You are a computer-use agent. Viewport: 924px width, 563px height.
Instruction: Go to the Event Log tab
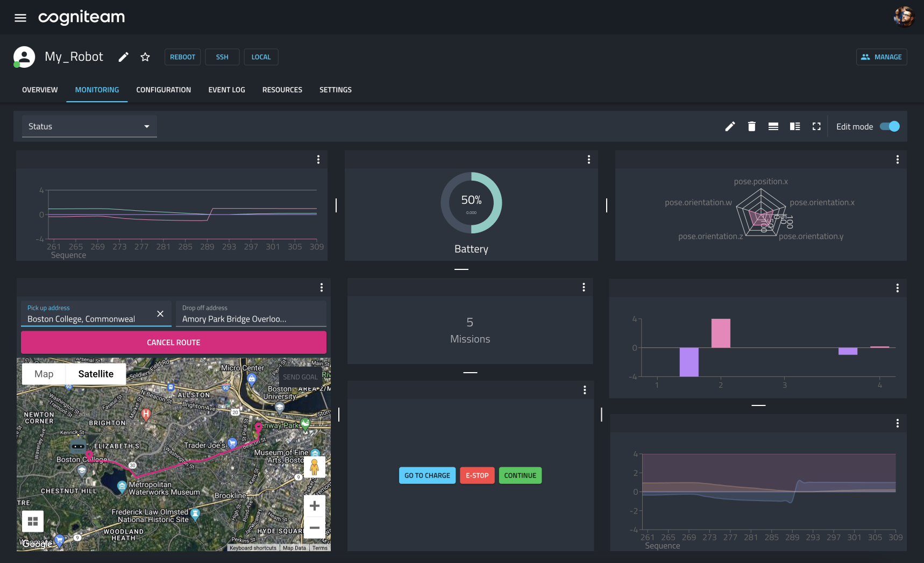[x=227, y=90]
